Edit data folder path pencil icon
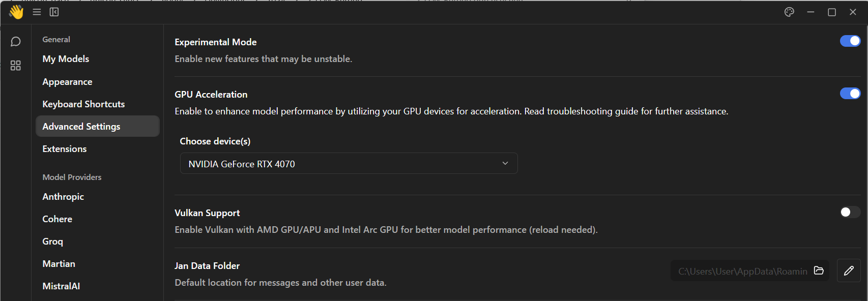Viewport: 868px width, 301px height. (x=849, y=270)
